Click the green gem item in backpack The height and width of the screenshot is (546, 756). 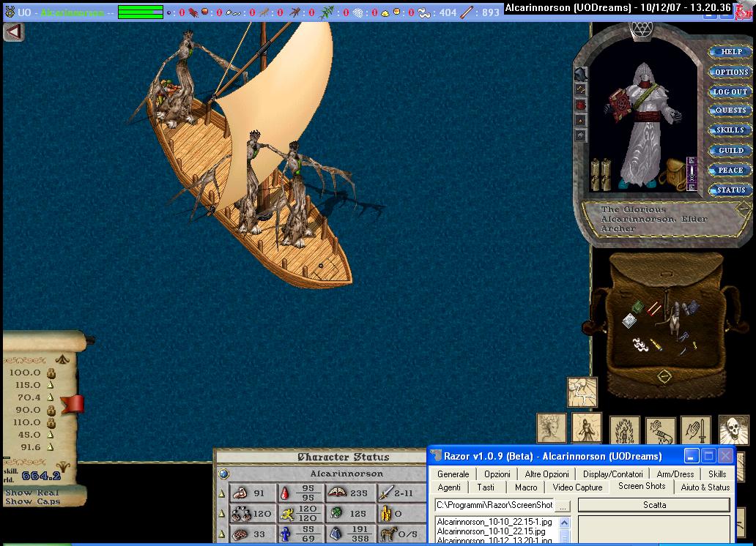[638, 307]
